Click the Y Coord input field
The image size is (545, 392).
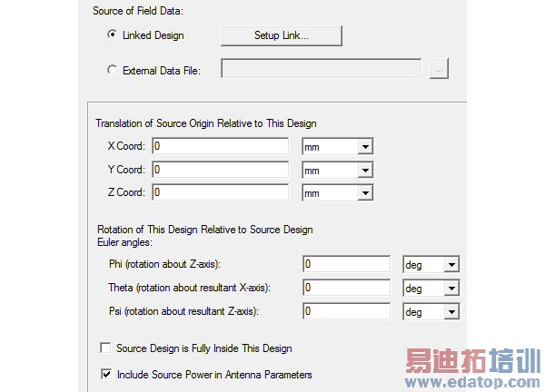[220, 170]
